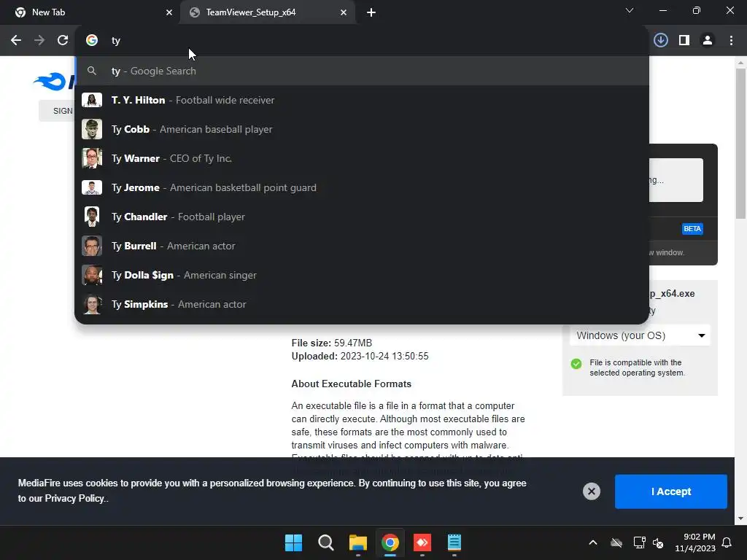747x560 pixels.
Task: Click the 'File size: 59.47MB' text
Action: [x=332, y=343]
